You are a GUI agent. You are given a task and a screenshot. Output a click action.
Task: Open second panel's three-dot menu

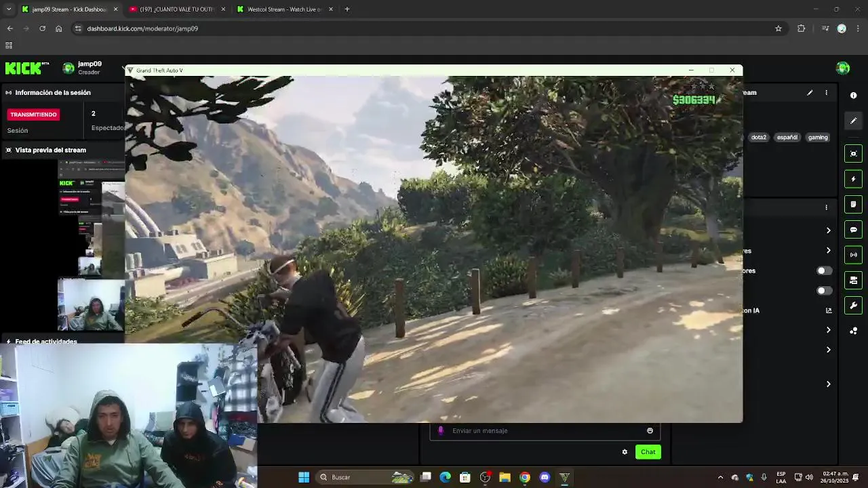pos(826,207)
